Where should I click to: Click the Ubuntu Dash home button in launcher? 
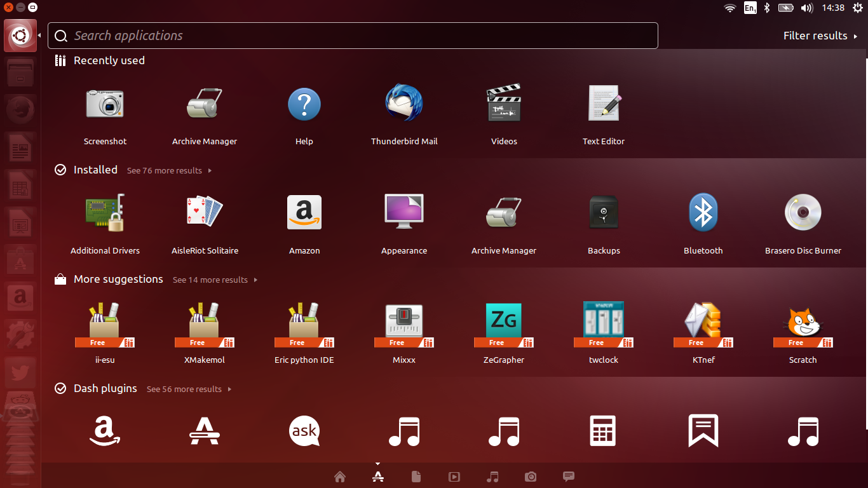[20, 36]
